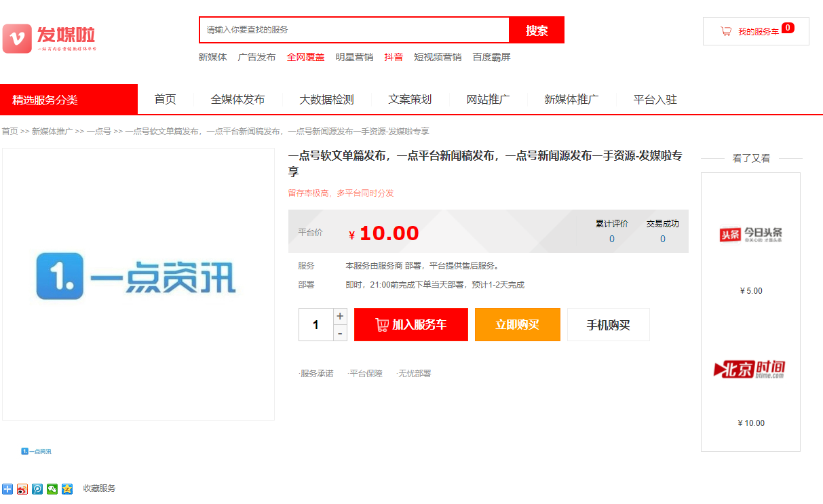This screenshot has height=504, width=823.
Task: Select the 一点资讯 small product thumbnail
Action: coord(37,451)
